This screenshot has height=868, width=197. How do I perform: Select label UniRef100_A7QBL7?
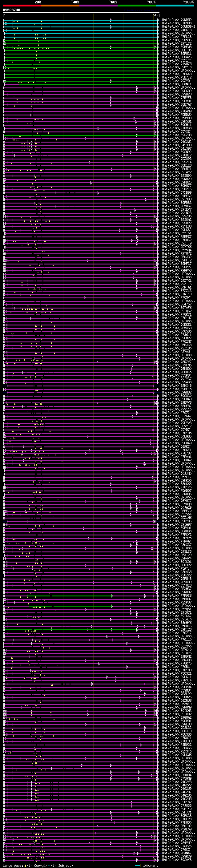coord(177,155)
